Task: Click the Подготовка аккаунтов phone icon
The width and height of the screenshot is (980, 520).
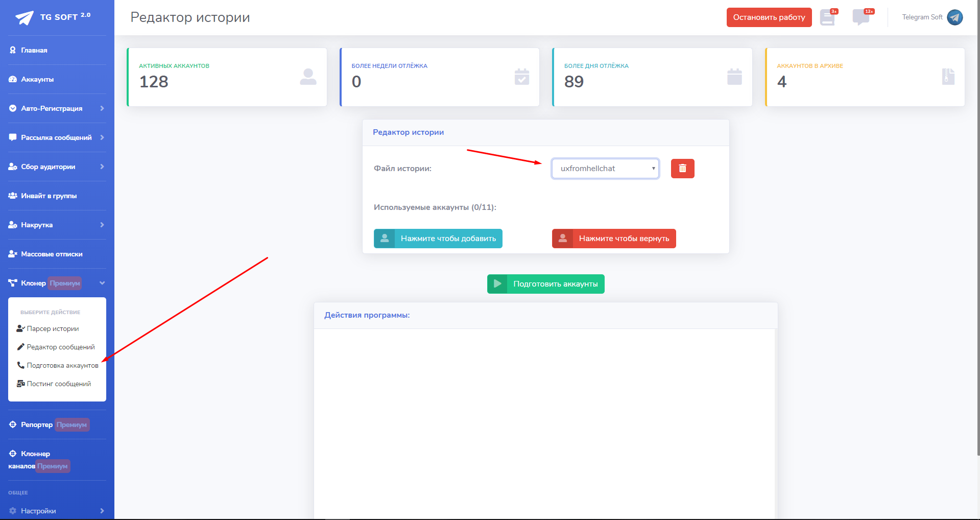Action: click(20, 365)
